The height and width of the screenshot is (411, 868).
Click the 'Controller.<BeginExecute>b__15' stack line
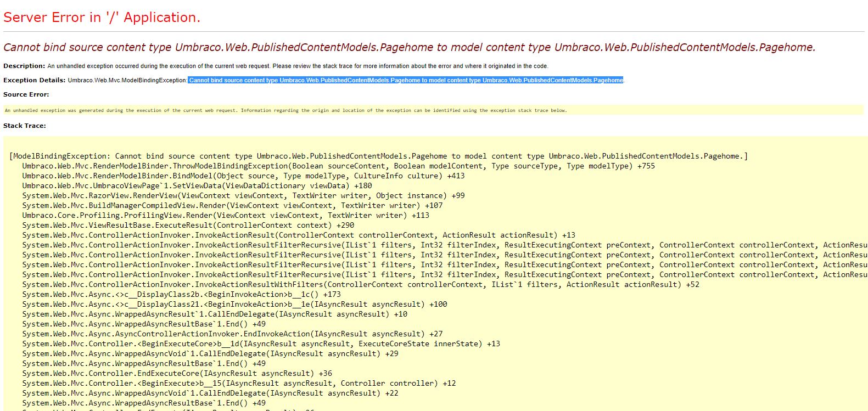click(239, 384)
